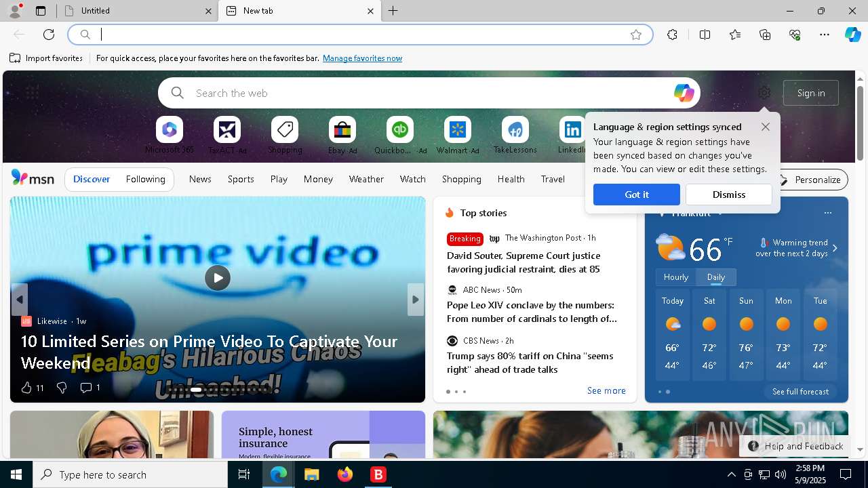Expand warming trend details arrow

(x=835, y=248)
